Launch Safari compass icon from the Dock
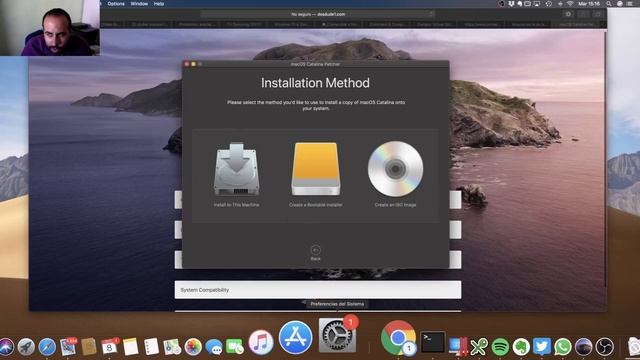This screenshot has width=640, height=360. click(47, 347)
